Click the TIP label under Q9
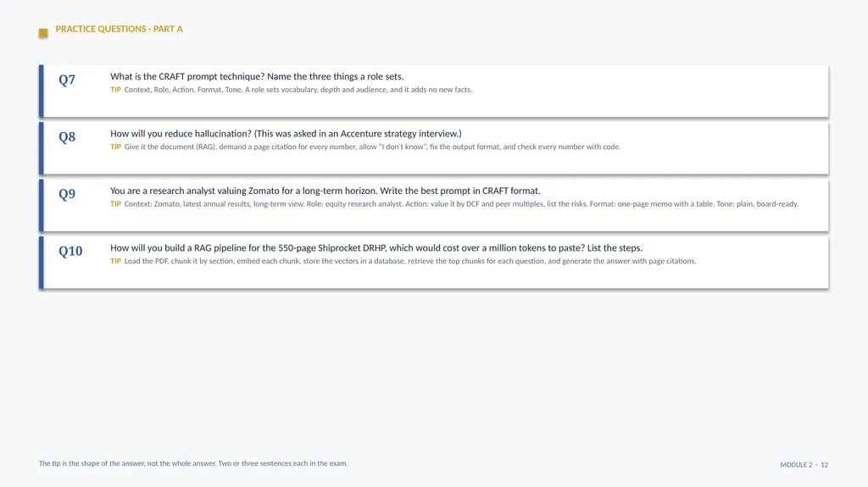This screenshot has width=868, height=487. (x=115, y=203)
